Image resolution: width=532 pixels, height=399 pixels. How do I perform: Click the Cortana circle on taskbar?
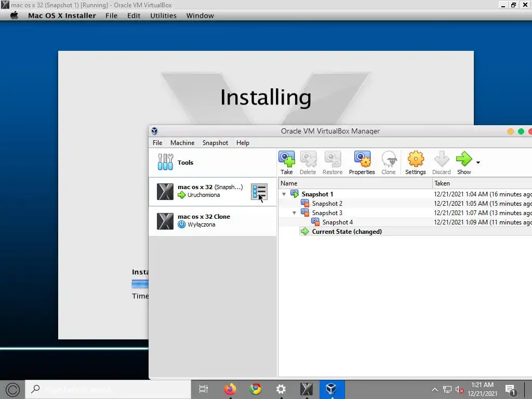[12, 390]
